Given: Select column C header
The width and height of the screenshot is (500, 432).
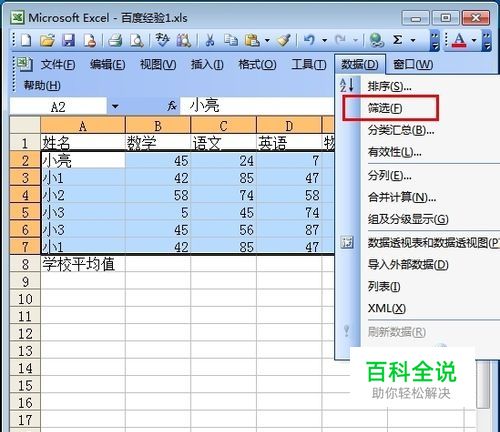Looking at the screenshot, I should [x=224, y=125].
